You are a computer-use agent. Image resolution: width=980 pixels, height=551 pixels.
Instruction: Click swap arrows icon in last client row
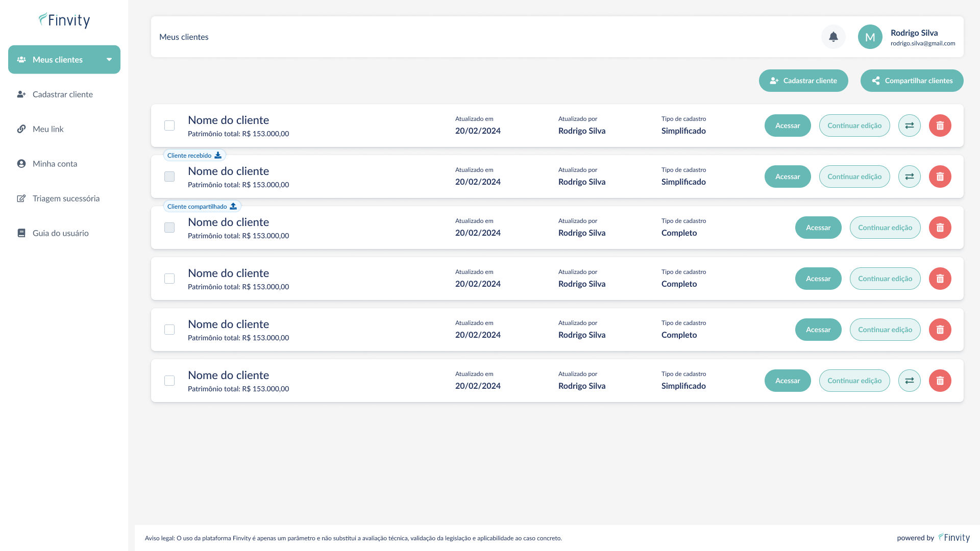click(x=909, y=381)
